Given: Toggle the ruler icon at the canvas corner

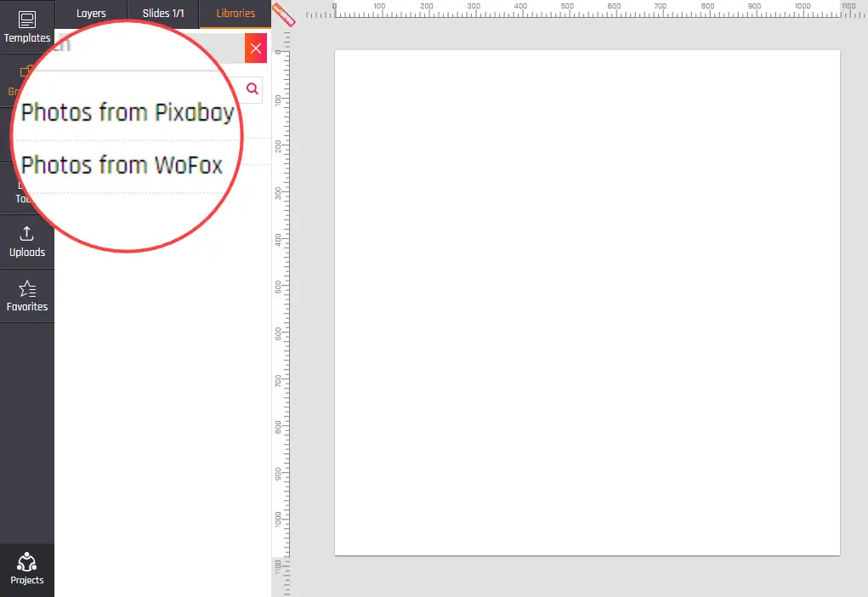Looking at the screenshot, I should pos(283,15).
